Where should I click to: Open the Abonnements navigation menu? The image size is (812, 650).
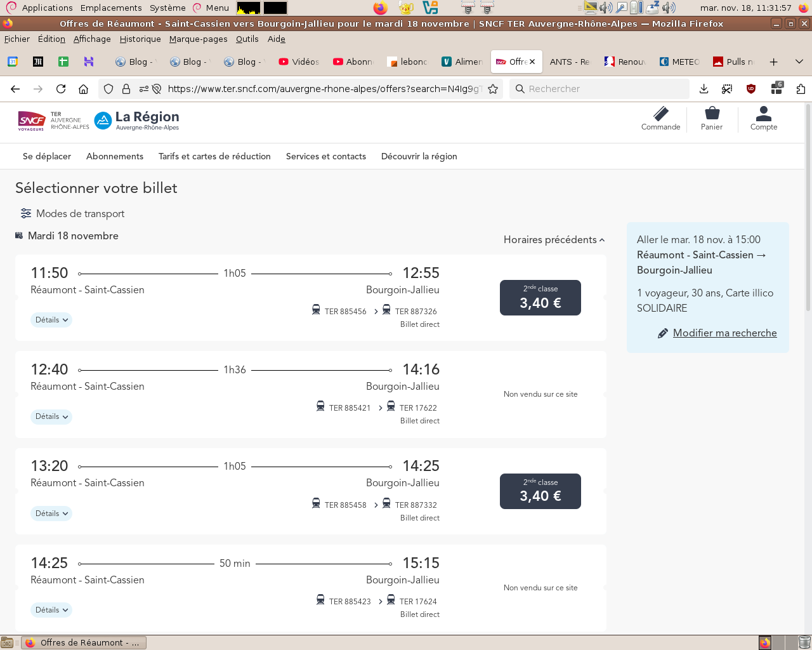click(115, 156)
